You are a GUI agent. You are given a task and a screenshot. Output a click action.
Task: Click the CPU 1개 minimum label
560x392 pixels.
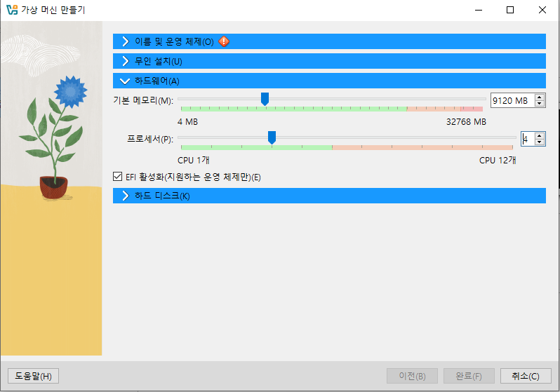coord(193,161)
